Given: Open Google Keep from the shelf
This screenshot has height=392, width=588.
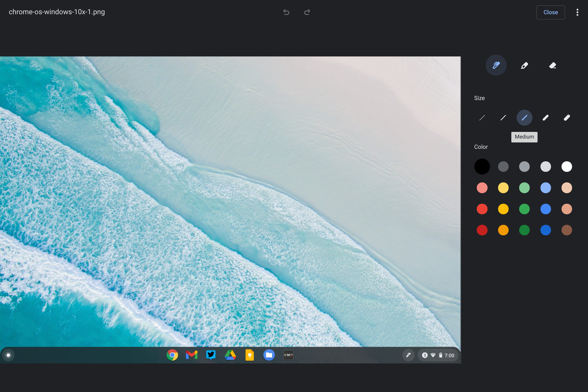Looking at the screenshot, I should [x=250, y=355].
